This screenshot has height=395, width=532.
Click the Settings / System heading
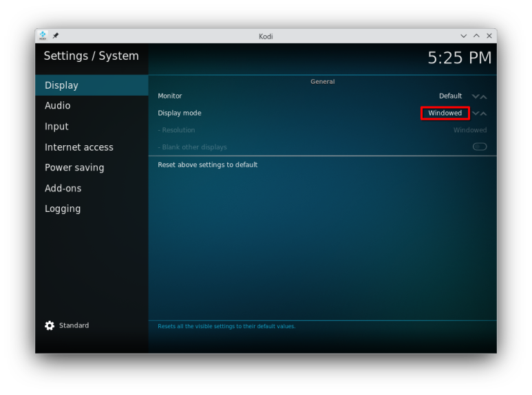pyautogui.click(x=92, y=56)
